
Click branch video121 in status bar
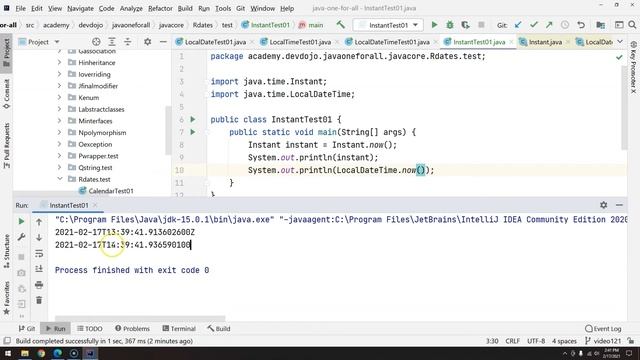[x=604, y=341]
